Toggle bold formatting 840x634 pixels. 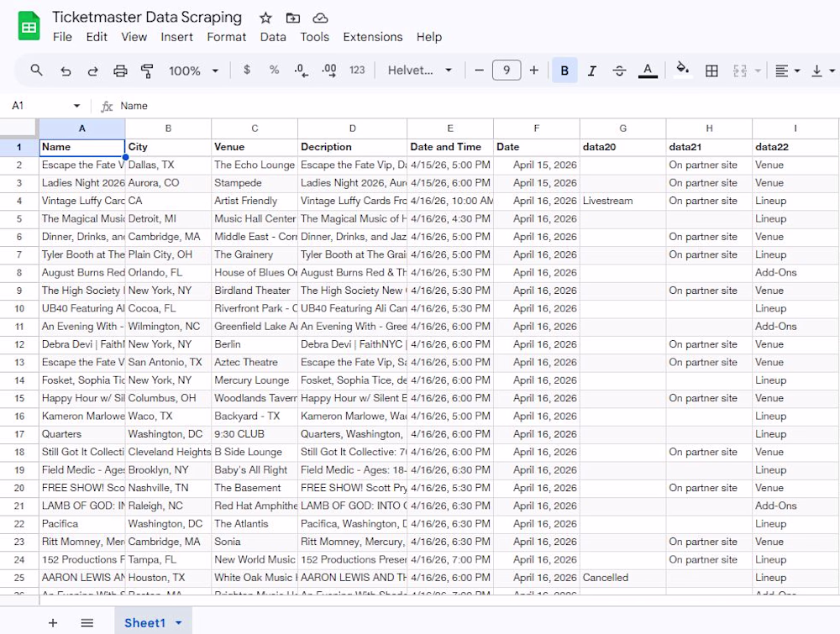pyautogui.click(x=564, y=71)
